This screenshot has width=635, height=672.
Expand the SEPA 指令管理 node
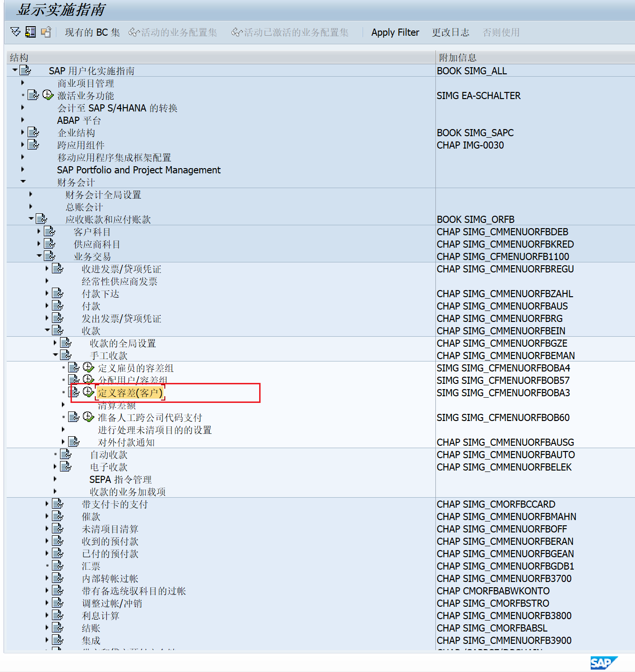pos(55,479)
